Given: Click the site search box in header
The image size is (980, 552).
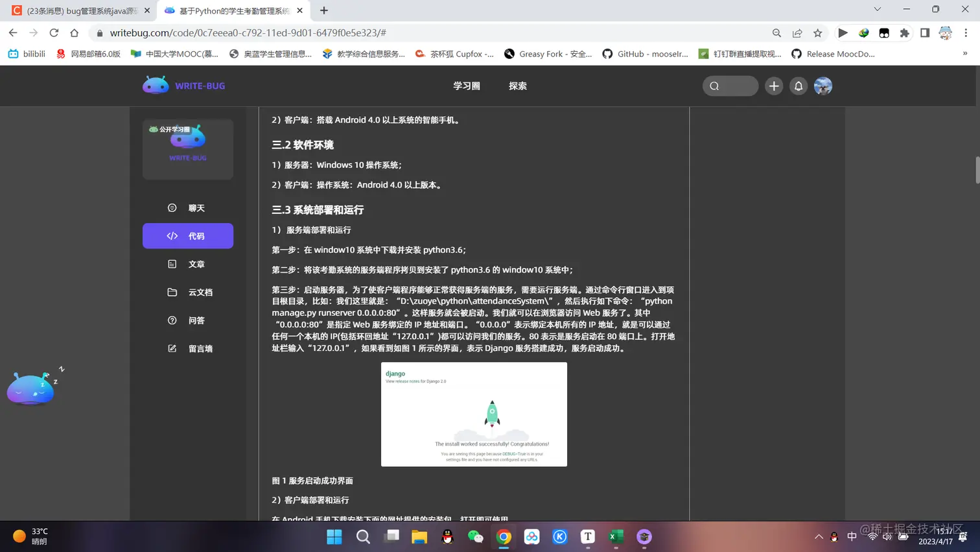Looking at the screenshot, I should pyautogui.click(x=730, y=86).
